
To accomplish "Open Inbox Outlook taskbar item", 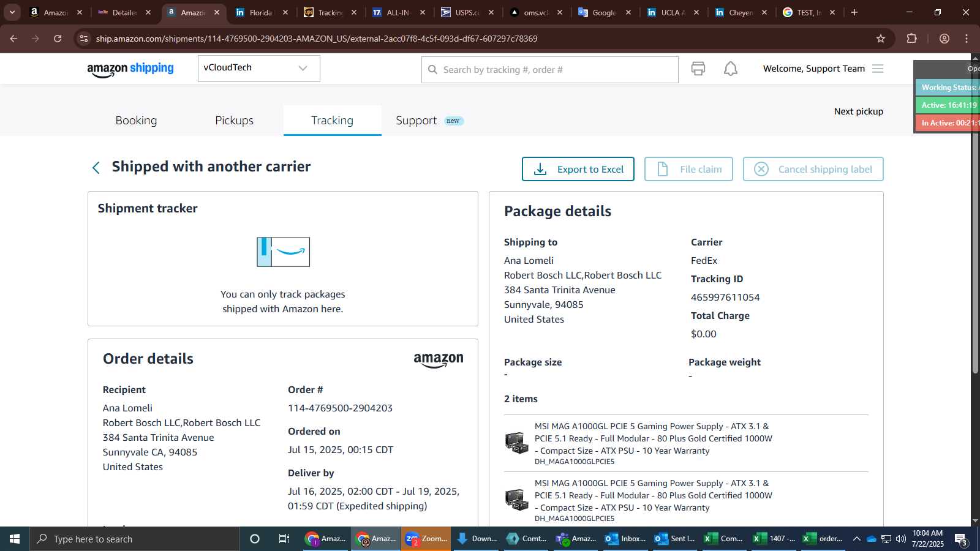I will click(625, 539).
